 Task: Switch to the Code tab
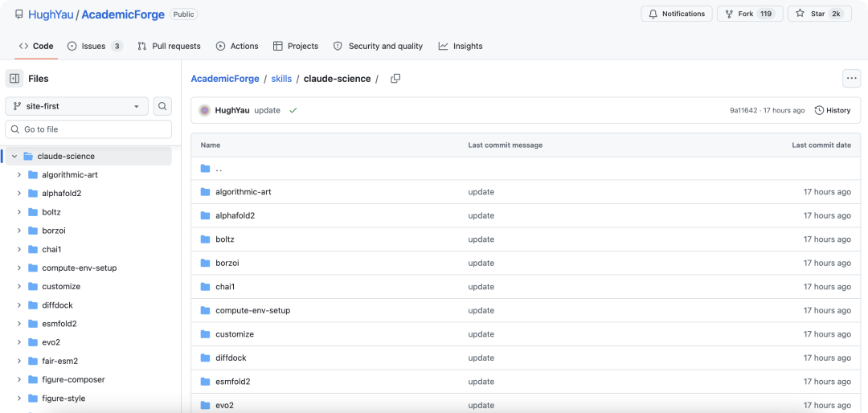point(36,46)
